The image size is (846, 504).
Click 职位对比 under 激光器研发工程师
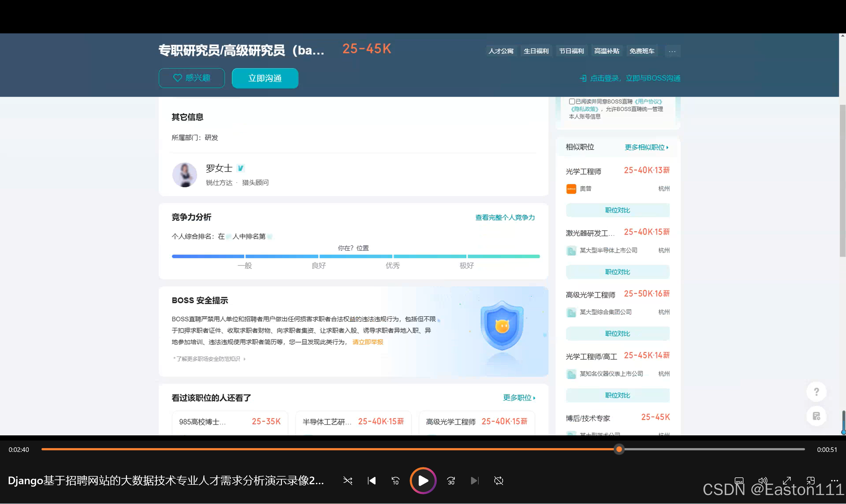pos(618,272)
